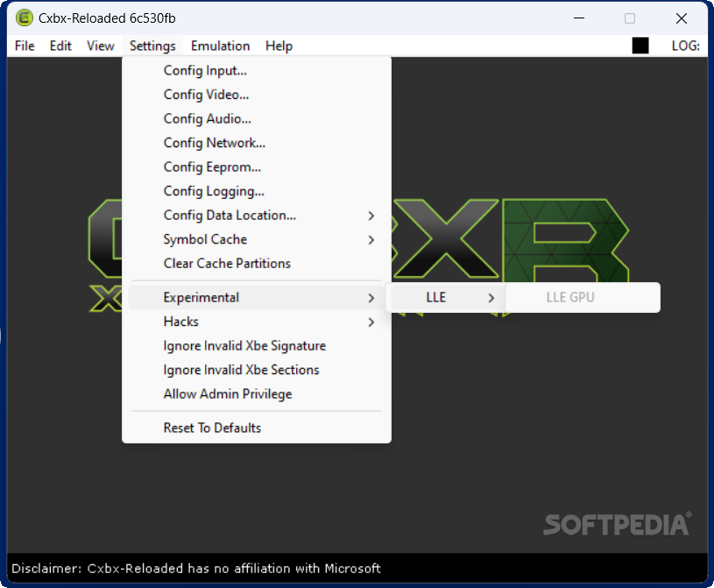Click the Cxbx-Reloaded title bar app icon
714x588 pixels.
point(25,18)
